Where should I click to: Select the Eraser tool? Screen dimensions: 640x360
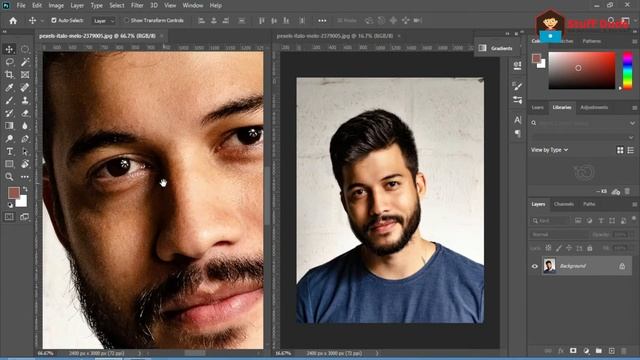click(25, 113)
